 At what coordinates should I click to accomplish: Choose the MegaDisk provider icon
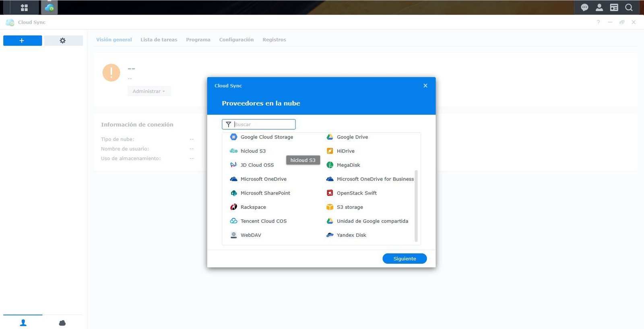(x=330, y=165)
